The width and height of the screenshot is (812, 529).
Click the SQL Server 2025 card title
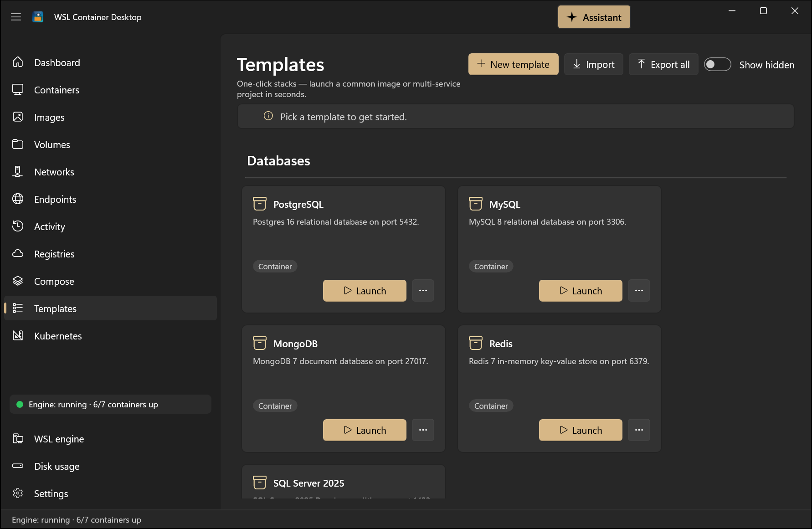point(308,483)
